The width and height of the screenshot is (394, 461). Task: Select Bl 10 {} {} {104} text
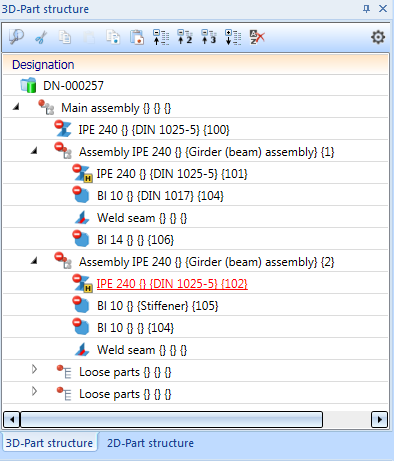click(135, 328)
